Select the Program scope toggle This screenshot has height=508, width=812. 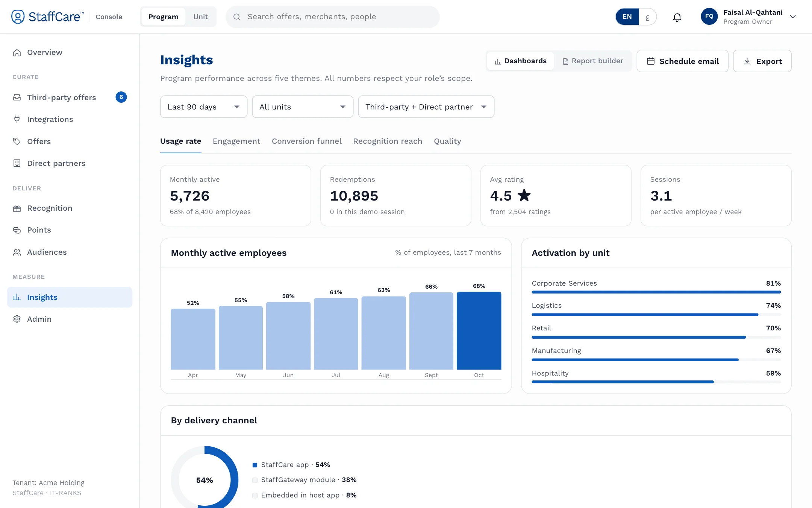tap(163, 17)
